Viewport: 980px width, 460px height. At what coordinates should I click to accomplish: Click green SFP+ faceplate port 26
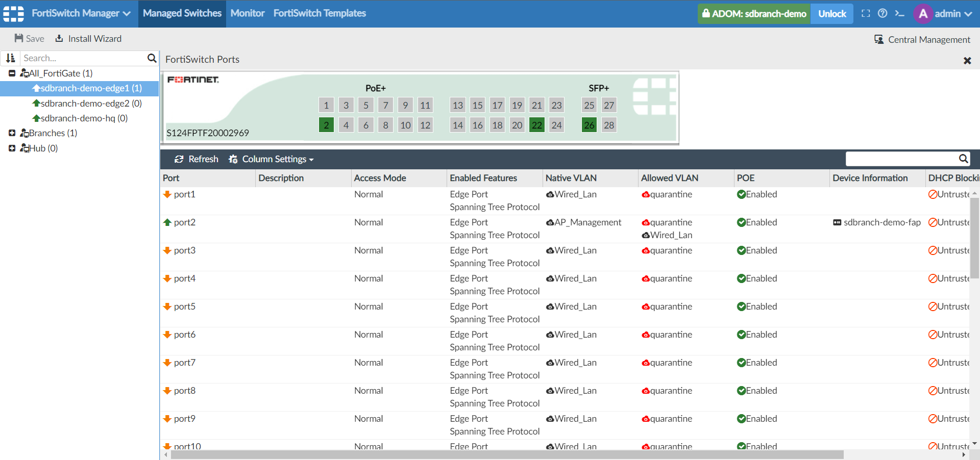(589, 125)
